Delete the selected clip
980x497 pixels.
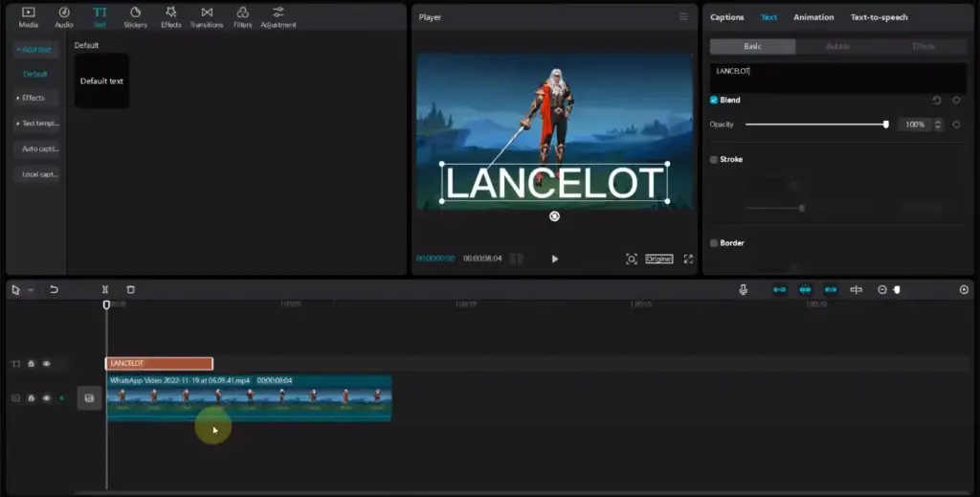[130, 289]
